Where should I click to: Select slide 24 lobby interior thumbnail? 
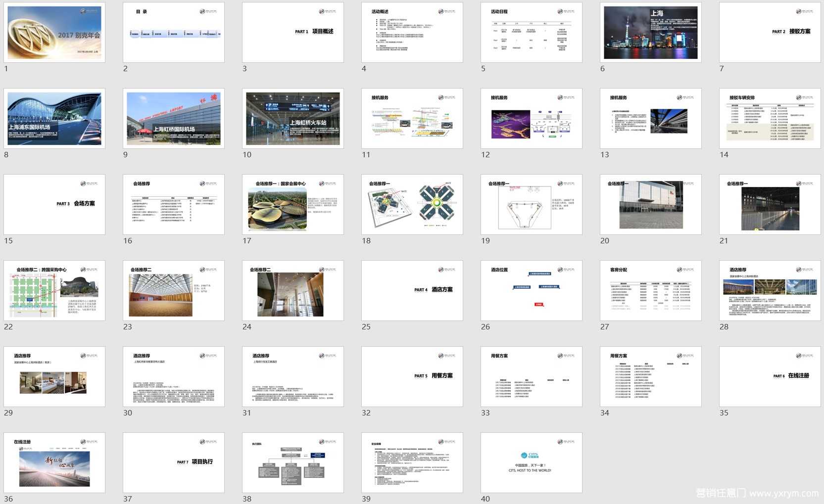(x=293, y=290)
